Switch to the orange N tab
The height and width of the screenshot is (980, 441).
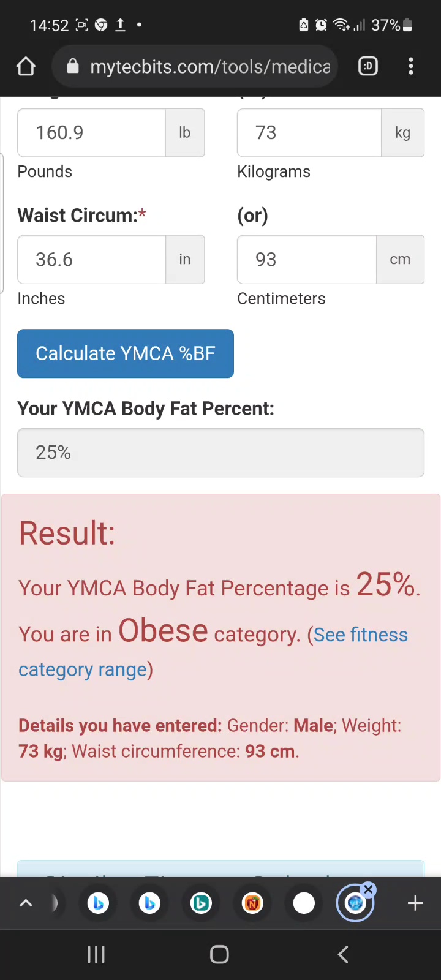[252, 903]
